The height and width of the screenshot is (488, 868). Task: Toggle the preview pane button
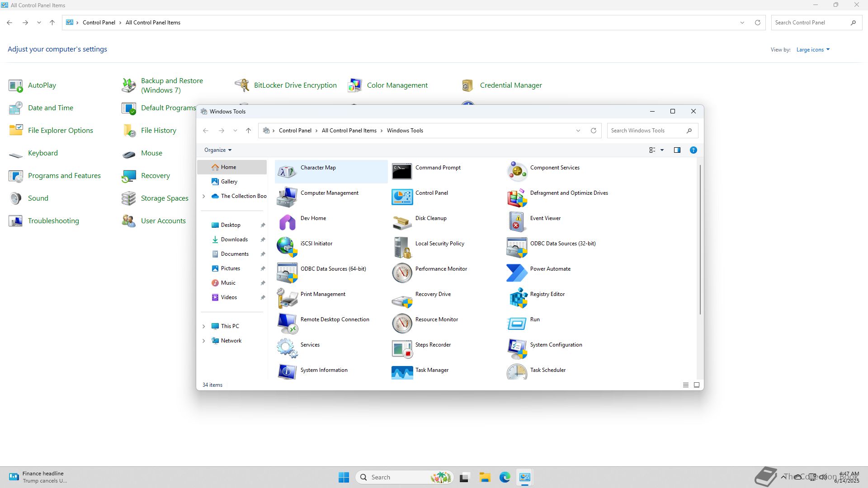coord(677,150)
